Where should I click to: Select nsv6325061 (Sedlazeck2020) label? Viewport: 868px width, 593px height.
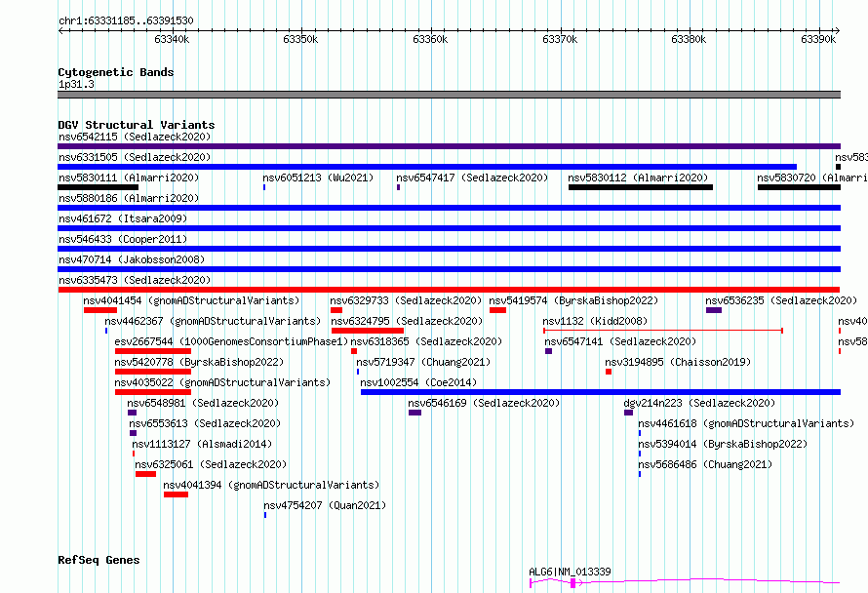pyautogui.click(x=211, y=464)
